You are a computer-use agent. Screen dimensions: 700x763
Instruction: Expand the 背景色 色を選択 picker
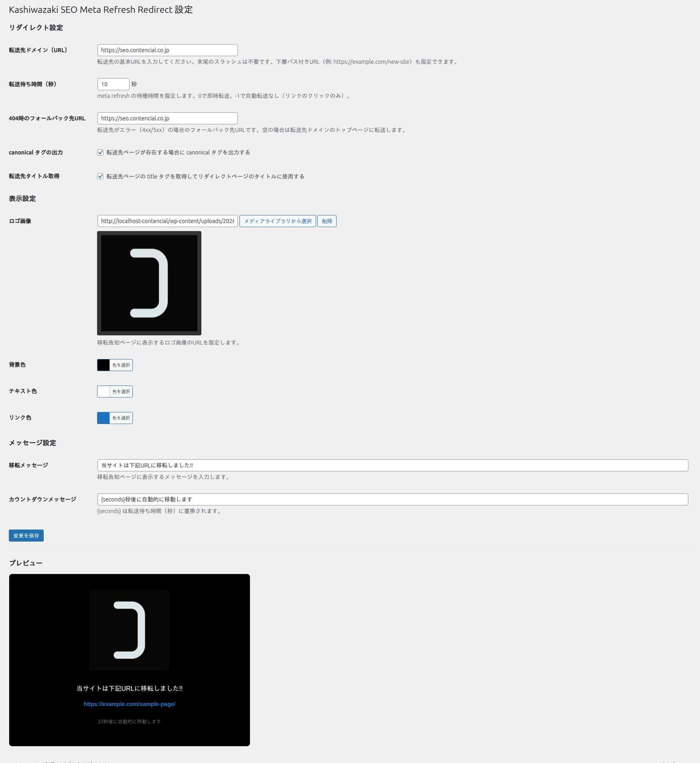click(x=121, y=365)
